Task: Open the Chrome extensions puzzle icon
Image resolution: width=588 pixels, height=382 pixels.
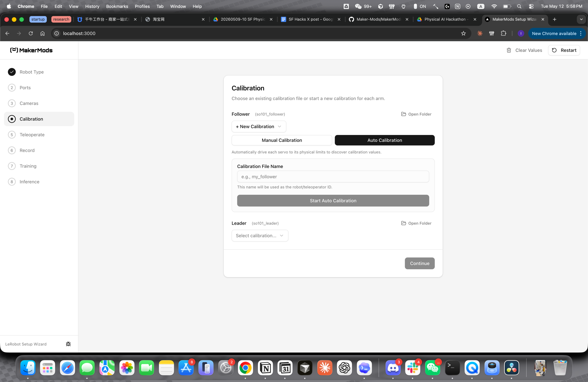Action: (x=503, y=34)
